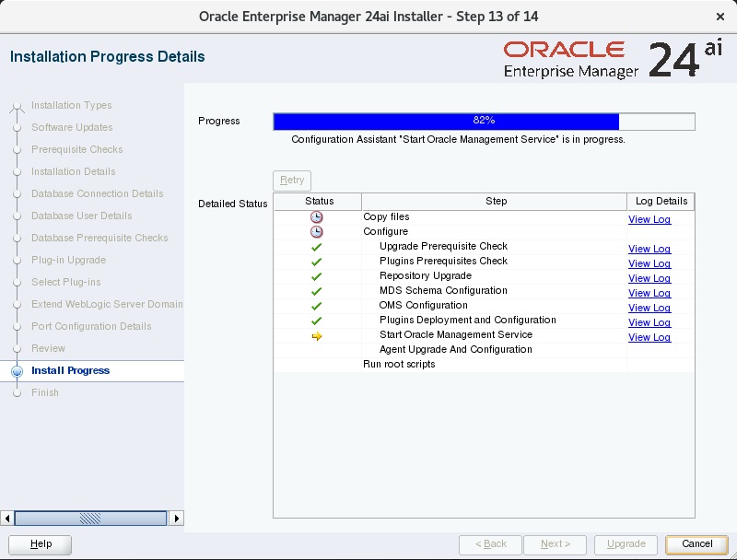
Task: Close the installer window
Action: 720,17
